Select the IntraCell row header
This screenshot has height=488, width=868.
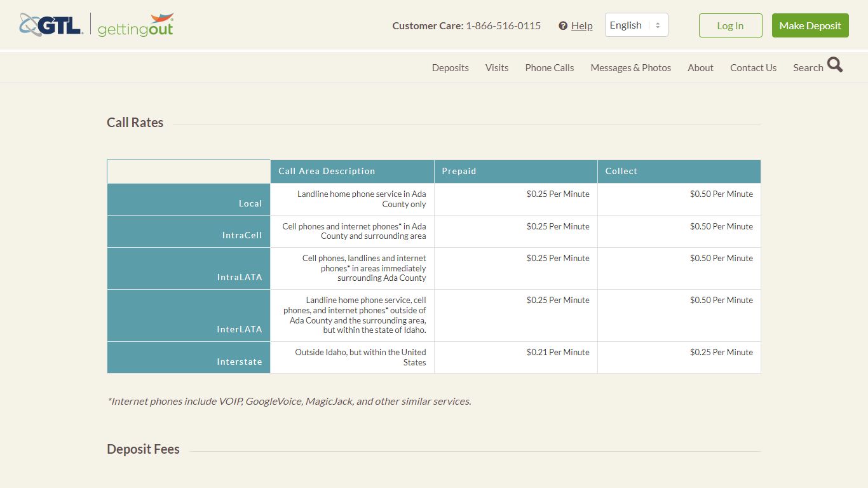pos(189,232)
